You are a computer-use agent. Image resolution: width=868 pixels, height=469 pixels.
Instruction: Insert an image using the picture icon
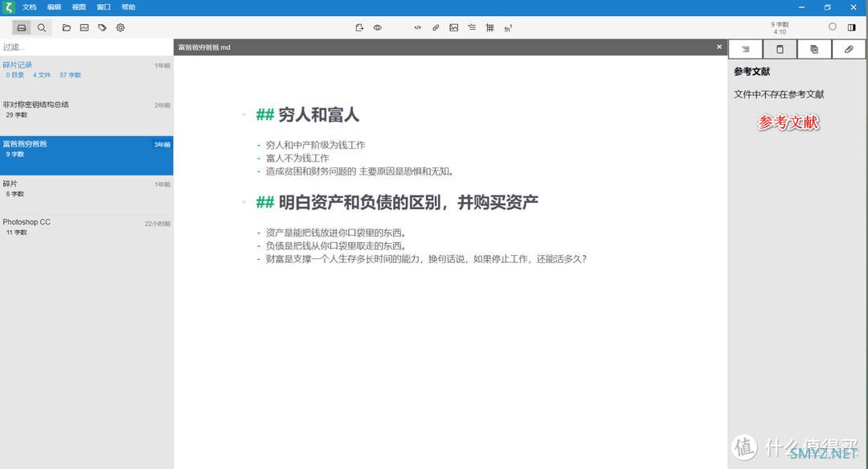tap(454, 27)
